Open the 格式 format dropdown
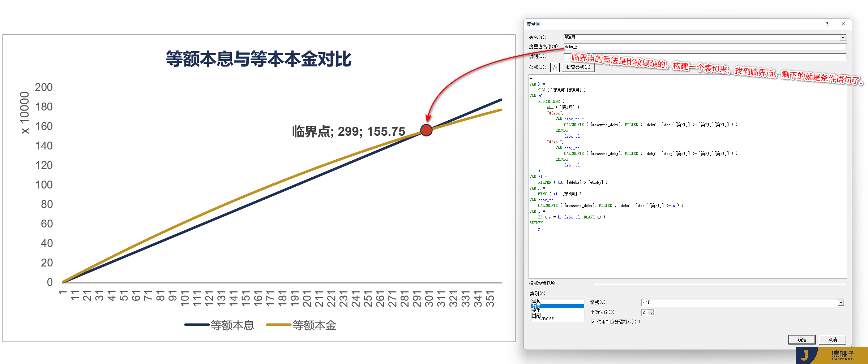Screen dimensions: 868x364 coord(841,303)
